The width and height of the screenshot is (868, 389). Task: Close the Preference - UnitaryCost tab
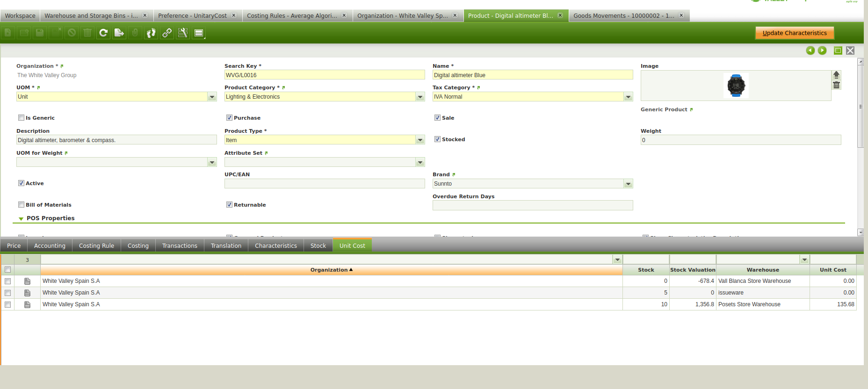tap(234, 15)
